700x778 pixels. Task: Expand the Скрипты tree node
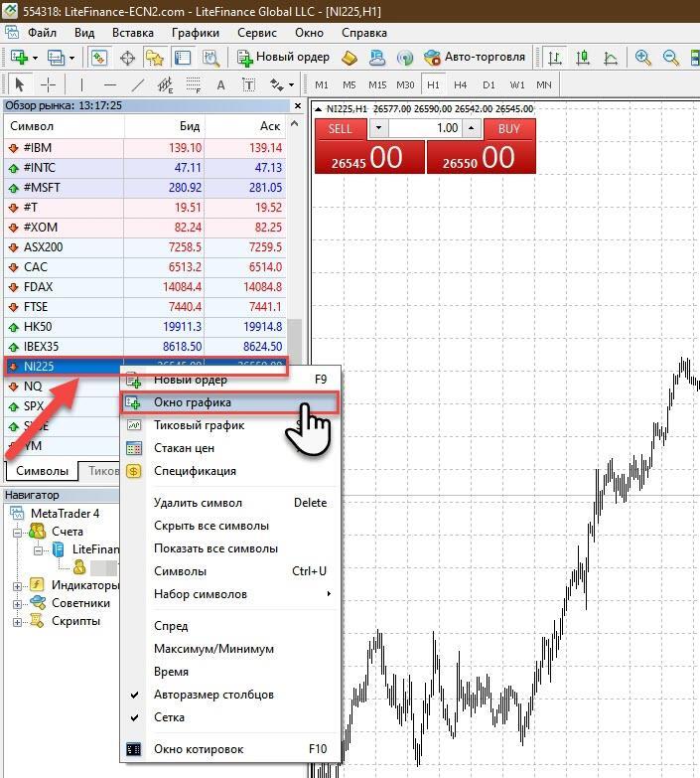click(x=17, y=622)
